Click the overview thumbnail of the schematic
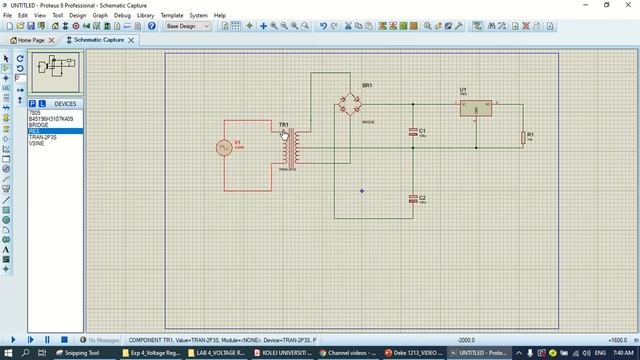 click(x=56, y=72)
